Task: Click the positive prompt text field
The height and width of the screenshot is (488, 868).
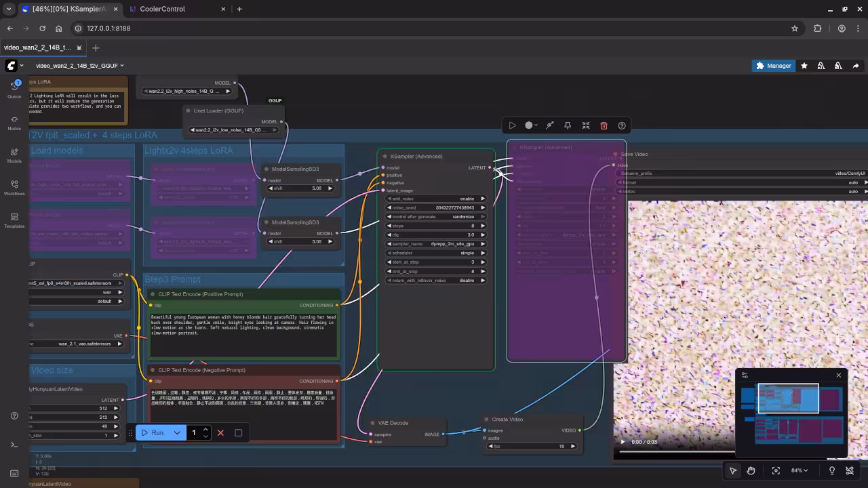Action: [243, 333]
